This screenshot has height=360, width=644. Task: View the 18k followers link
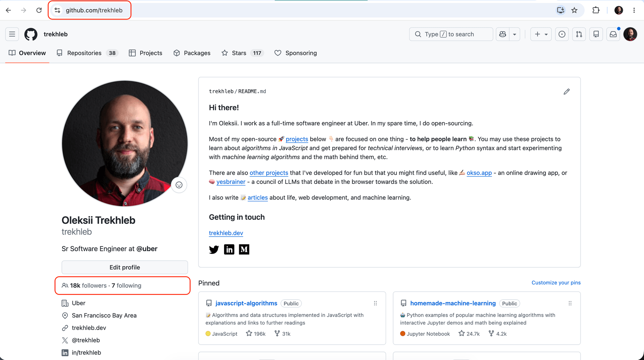pos(88,286)
